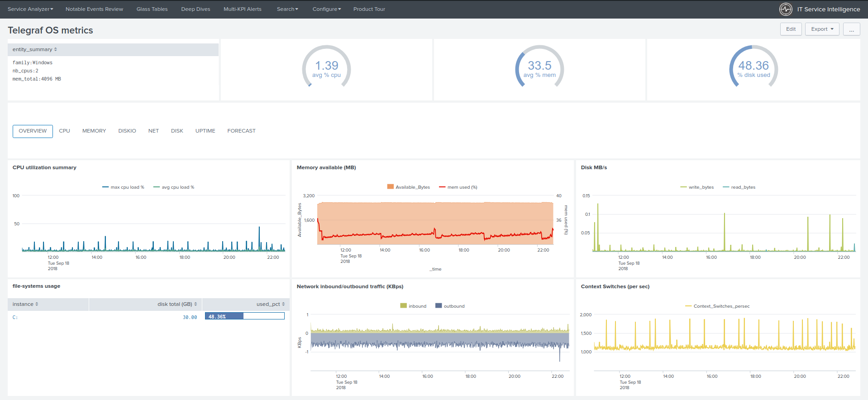Switch to the MEMORY tab
This screenshot has width=868, height=400.
point(94,131)
